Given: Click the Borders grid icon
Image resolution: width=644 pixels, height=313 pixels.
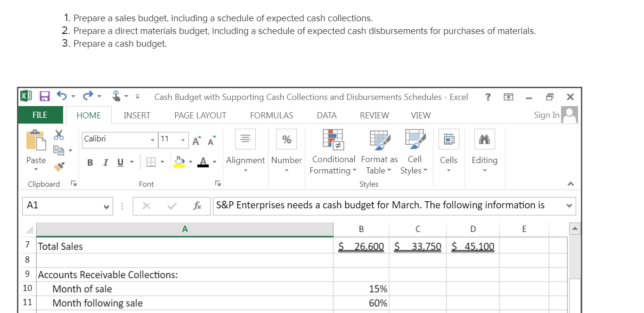Looking at the screenshot, I should (151, 163).
